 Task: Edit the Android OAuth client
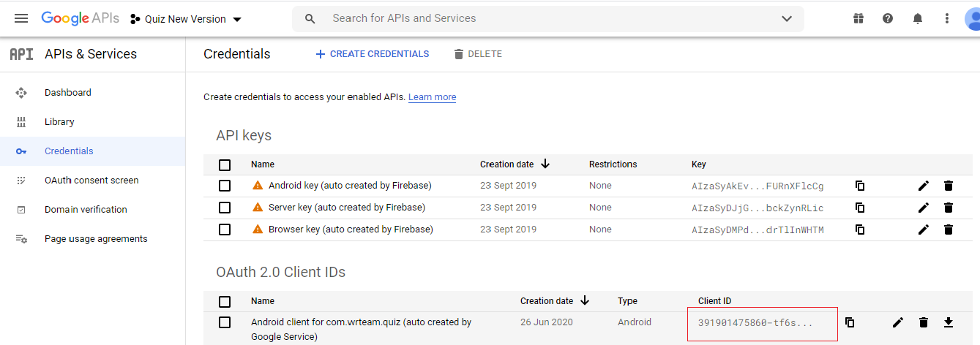click(x=898, y=322)
